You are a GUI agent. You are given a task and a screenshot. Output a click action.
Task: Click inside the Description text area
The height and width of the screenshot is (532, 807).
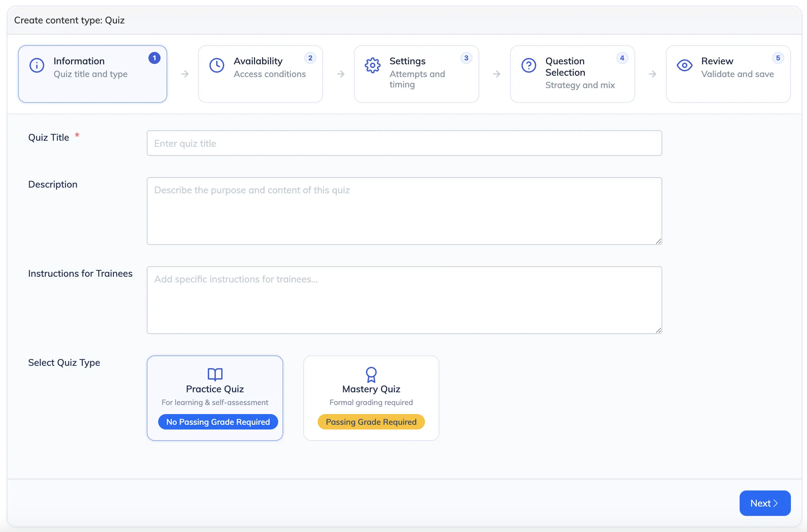point(404,211)
